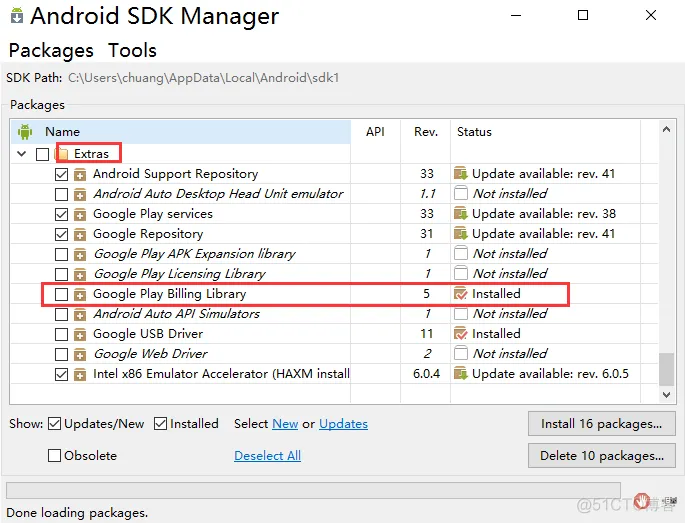Open the Tools menu
The image size is (685, 523).
132,50
